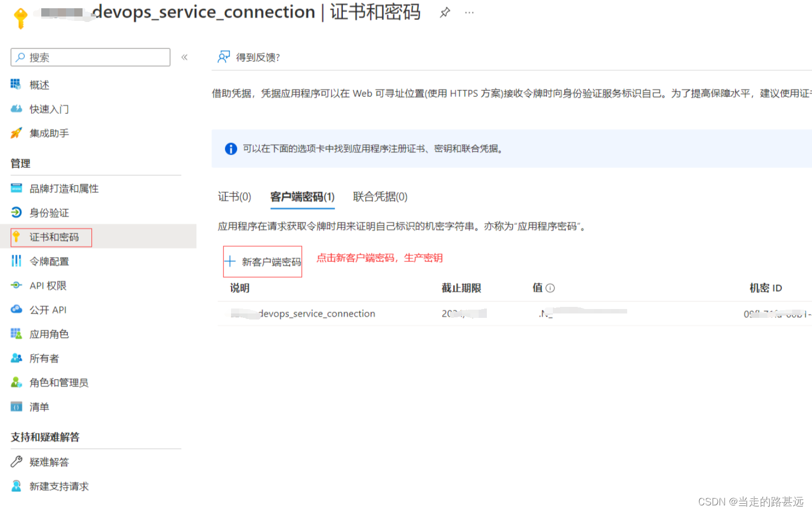Open 品牌打造和属性 settings
Screen dimensions: 812x512
point(64,188)
